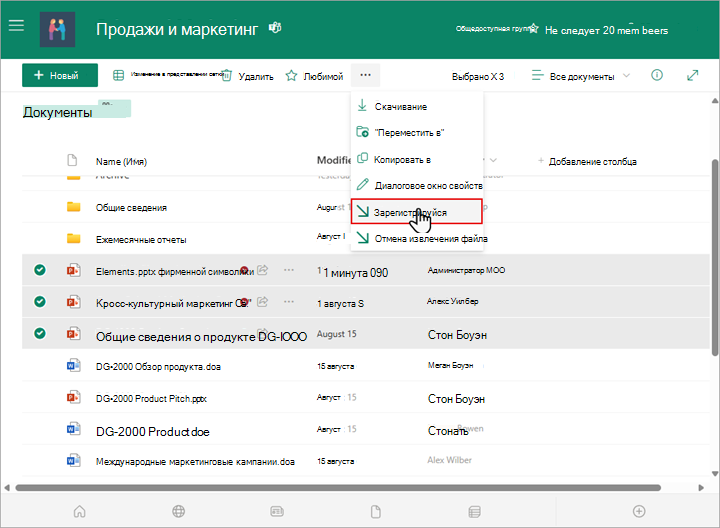Open the lists icon in bottom bar
Image resolution: width=720 pixels, height=528 pixels.
pyautogui.click(x=474, y=511)
